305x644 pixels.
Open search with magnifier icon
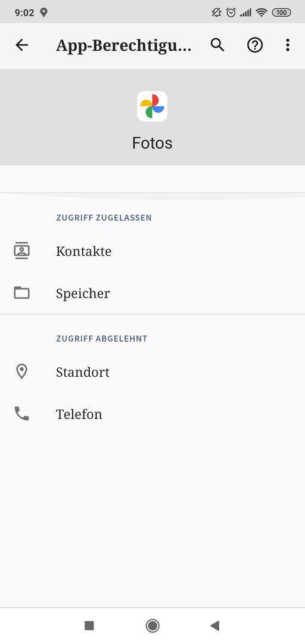217,45
